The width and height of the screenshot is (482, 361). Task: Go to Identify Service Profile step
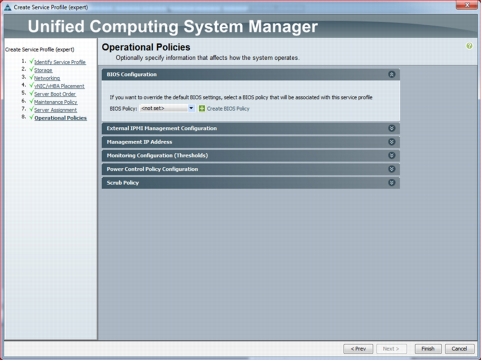coord(60,62)
